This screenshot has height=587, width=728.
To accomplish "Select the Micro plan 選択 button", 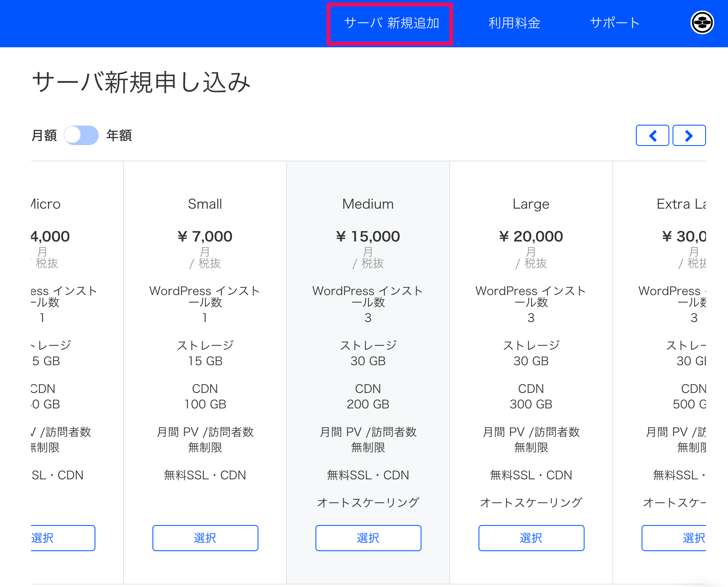I will coord(63,538).
